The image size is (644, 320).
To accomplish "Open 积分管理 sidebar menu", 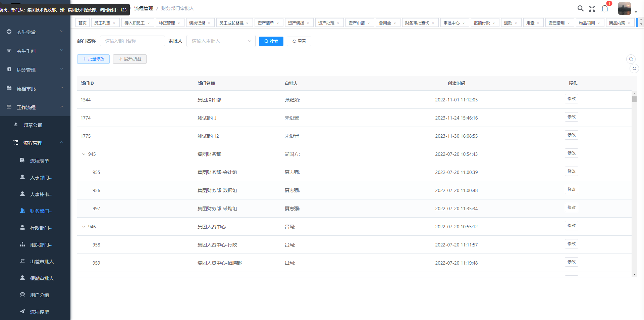I will point(35,70).
